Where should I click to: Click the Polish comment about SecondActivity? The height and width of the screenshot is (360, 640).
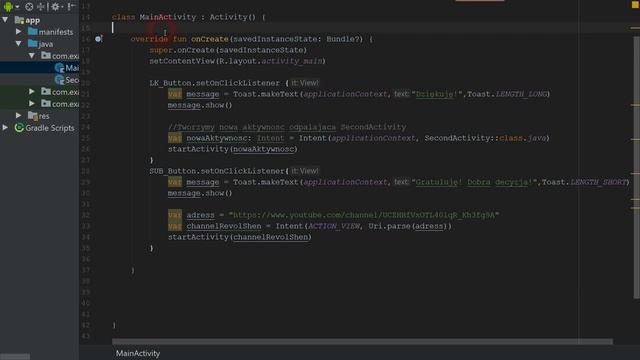click(287, 127)
